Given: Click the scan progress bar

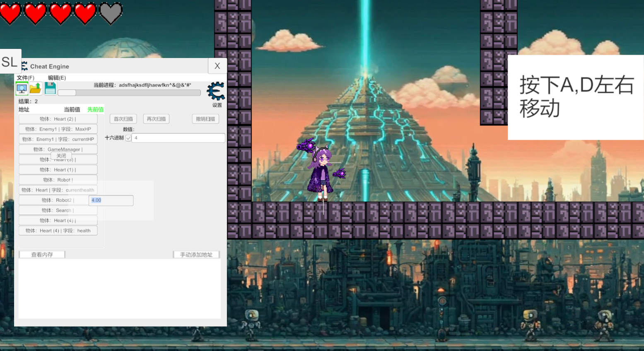Looking at the screenshot, I should pyautogui.click(x=129, y=93).
